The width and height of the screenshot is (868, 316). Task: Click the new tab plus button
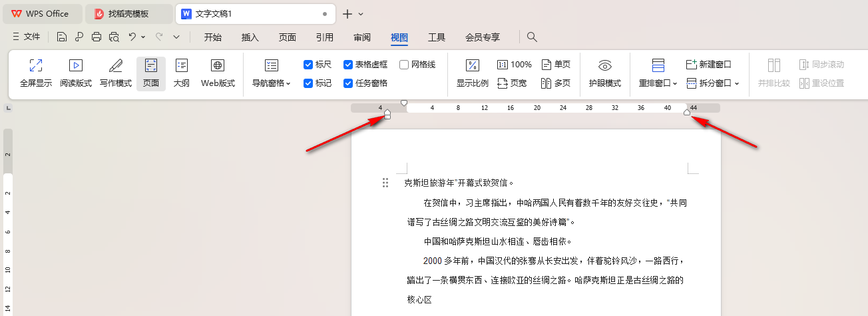point(347,13)
